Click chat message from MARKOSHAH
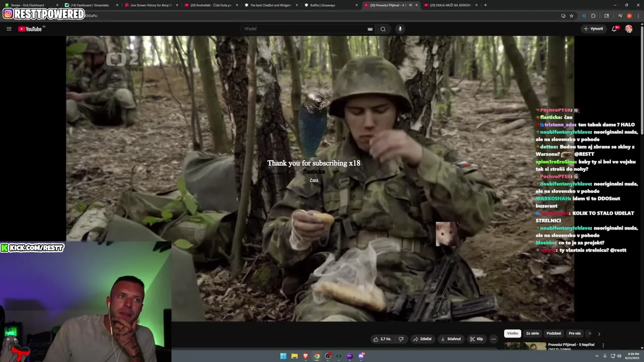This screenshot has height=362, width=644. click(x=578, y=202)
